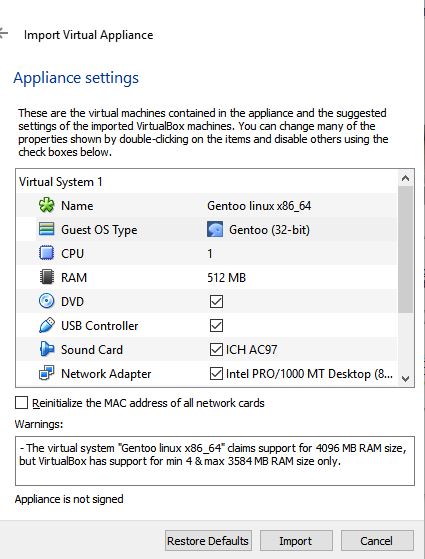Viewport: 425px width, 559px height.
Task: Enable Reinitialize the MAC address checkbox
Action: pyautogui.click(x=21, y=403)
